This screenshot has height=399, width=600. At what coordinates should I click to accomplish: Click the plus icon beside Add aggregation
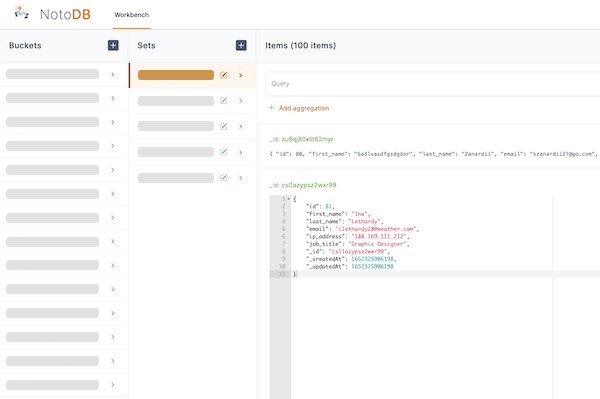point(271,107)
